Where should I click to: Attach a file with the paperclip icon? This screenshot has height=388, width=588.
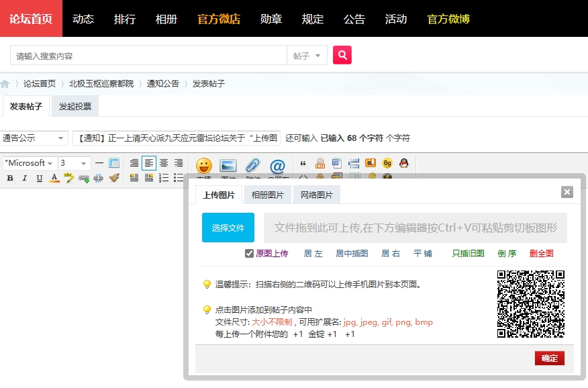coord(253,165)
